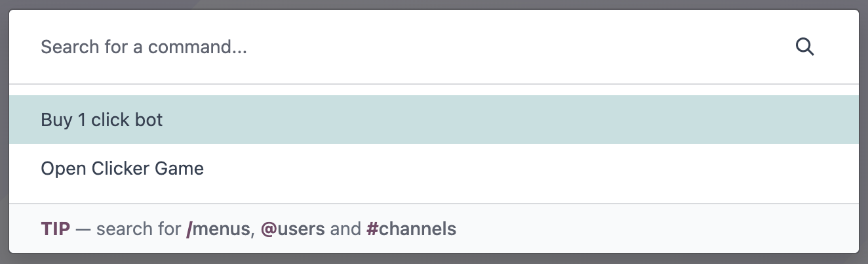Click the white gap above the 'Buy 1 click bot' row
Viewport: 868px width, 264px height.
tap(433, 90)
